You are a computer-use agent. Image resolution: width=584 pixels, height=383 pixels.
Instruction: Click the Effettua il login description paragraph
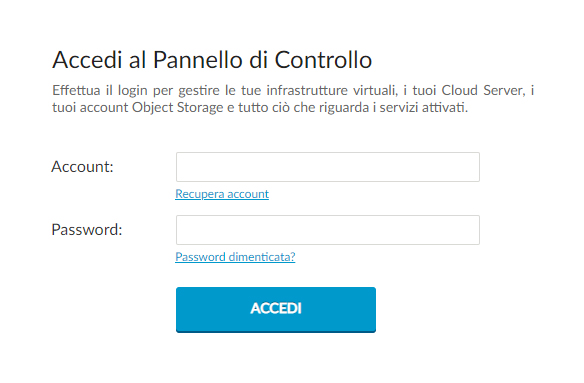[x=293, y=99]
